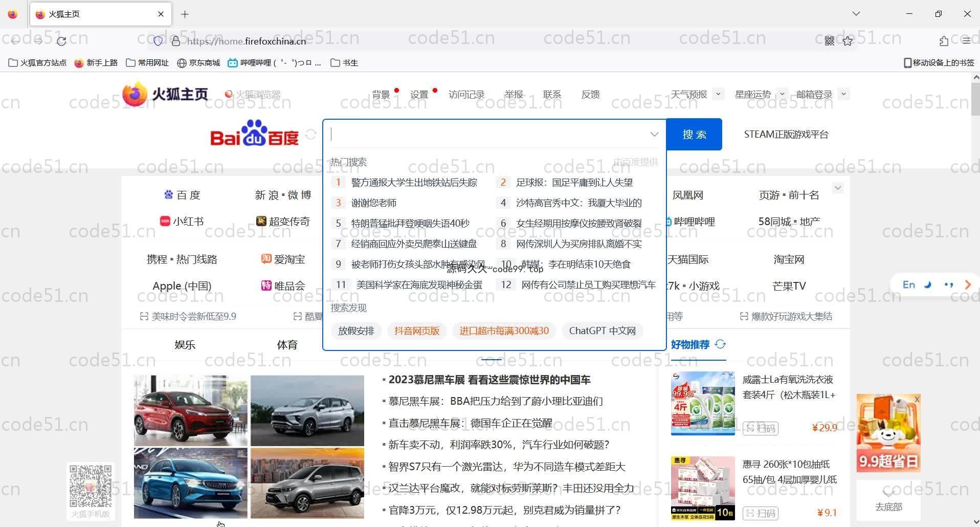Reload the page with the refresh icon
The width and height of the screenshot is (980, 527).
62,41
